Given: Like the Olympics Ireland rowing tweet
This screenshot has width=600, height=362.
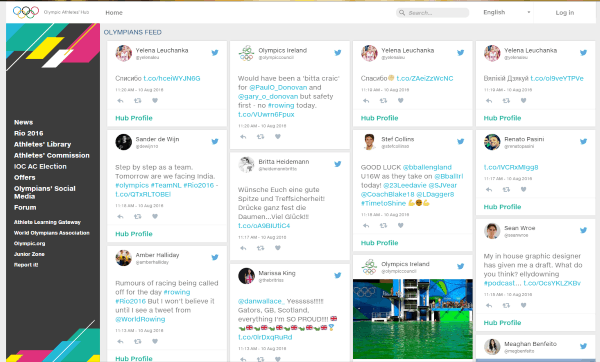Looking at the screenshot, I should point(278,137).
